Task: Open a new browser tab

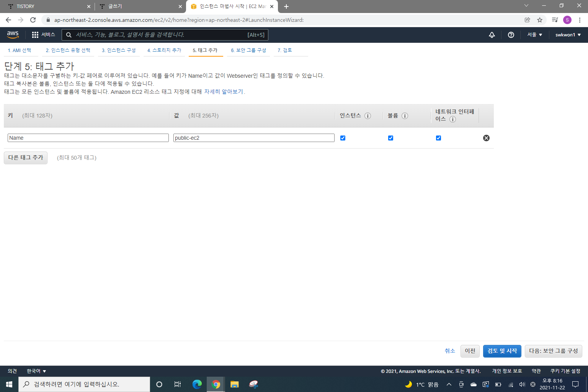Action: click(286, 7)
